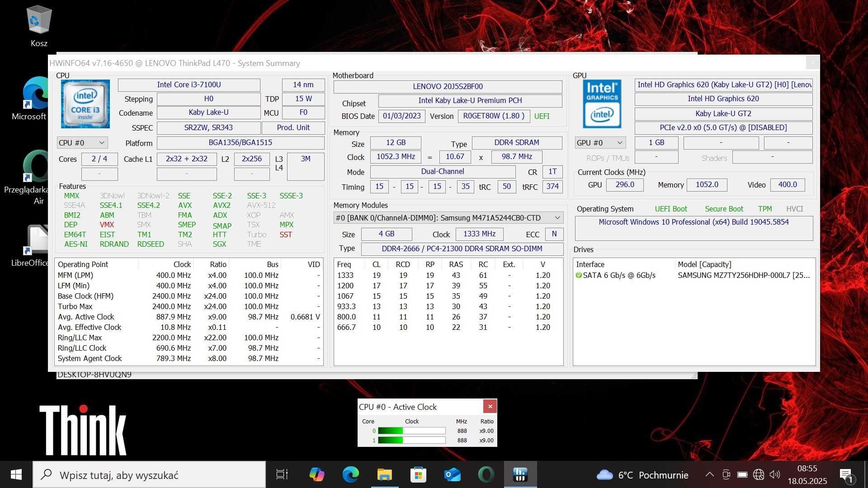Click the AES-NI feature label
Image resolution: width=868 pixels, height=488 pixels.
coord(75,244)
